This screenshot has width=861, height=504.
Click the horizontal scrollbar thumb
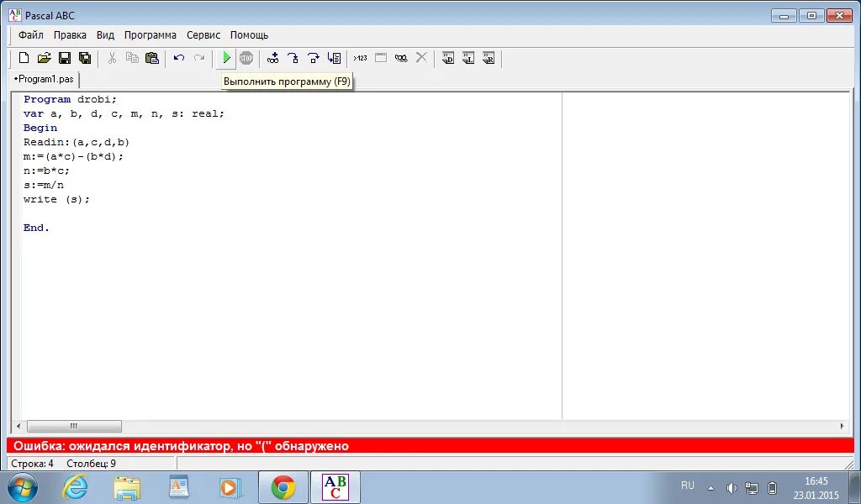[x=74, y=426]
